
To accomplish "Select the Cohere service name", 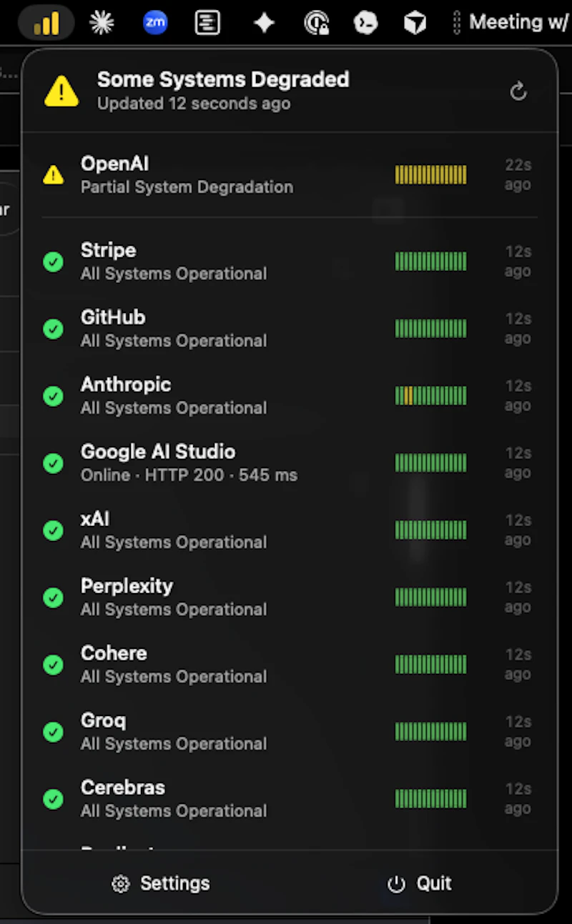I will coord(114,653).
